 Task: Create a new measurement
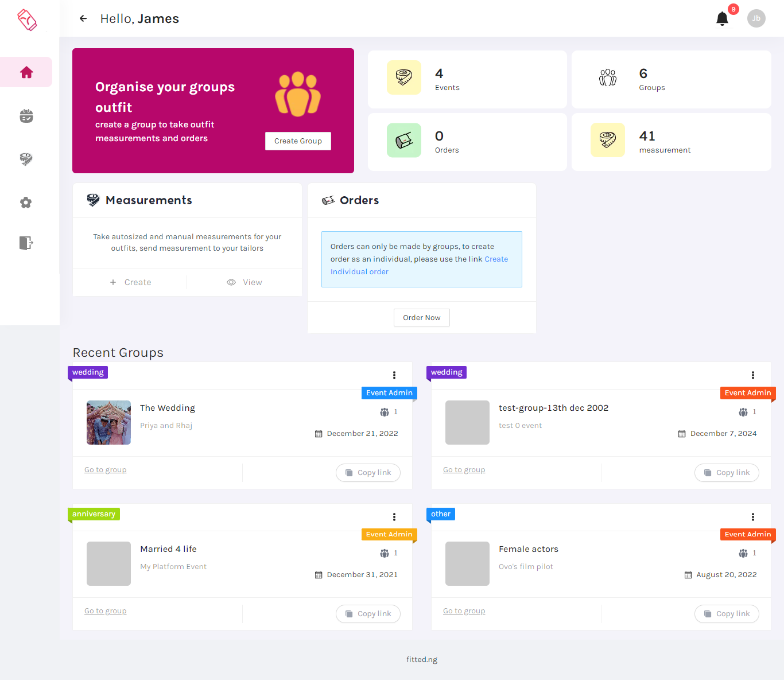click(130, 282)
